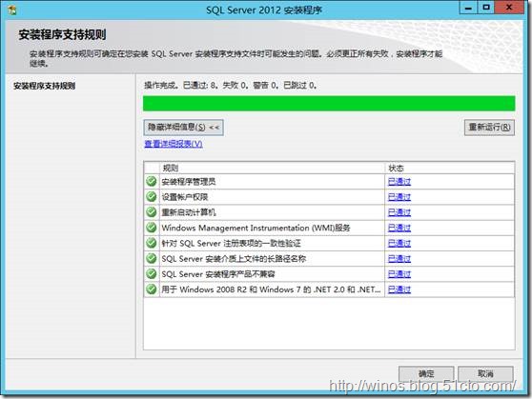
Task: Collapse details with 隐藏详细信息(S) button
Action: pos(184,128)
